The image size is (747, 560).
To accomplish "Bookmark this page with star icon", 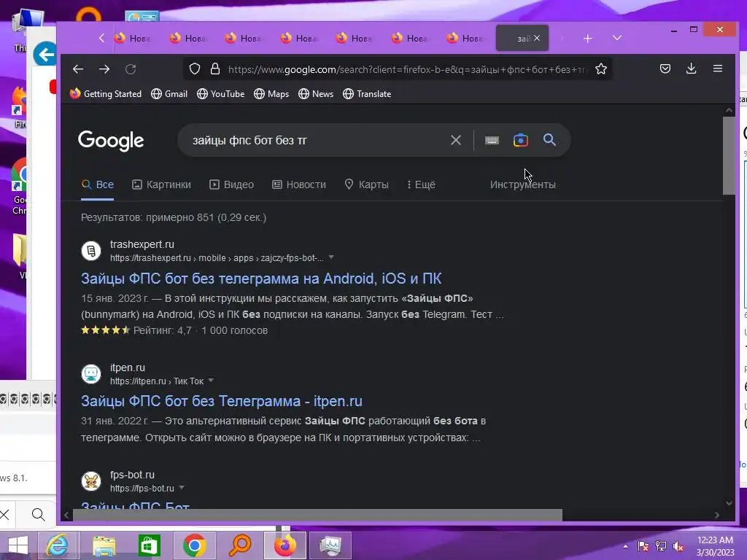I will 601,69.
